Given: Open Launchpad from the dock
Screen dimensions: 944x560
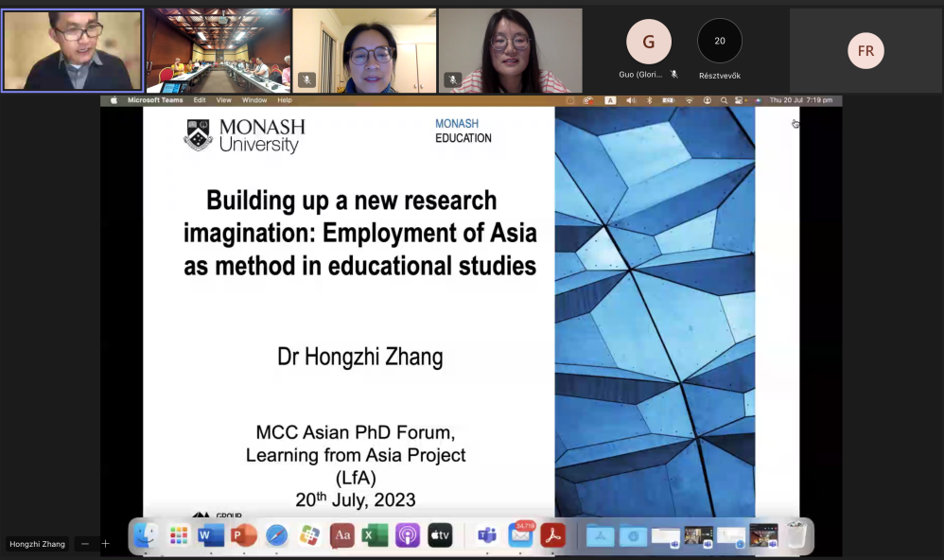Looking at the screenshot, I should click(x=179, y=536).
